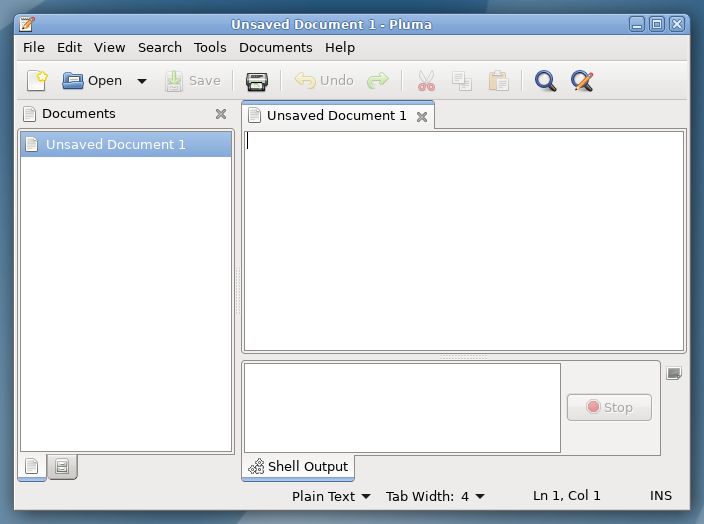Click the Stop button
This screenshot has height=524, width=704.
pyautogui.click(x=609, y=407)
